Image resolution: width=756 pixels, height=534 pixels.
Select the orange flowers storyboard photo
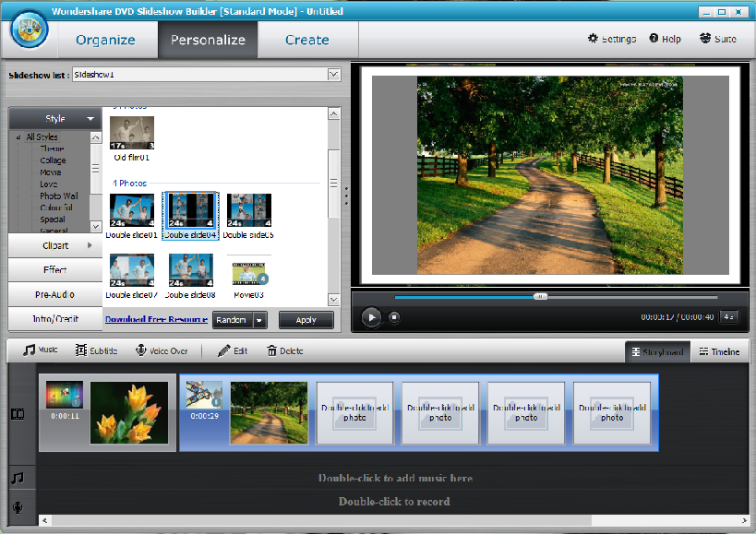(x=129, y=412)
